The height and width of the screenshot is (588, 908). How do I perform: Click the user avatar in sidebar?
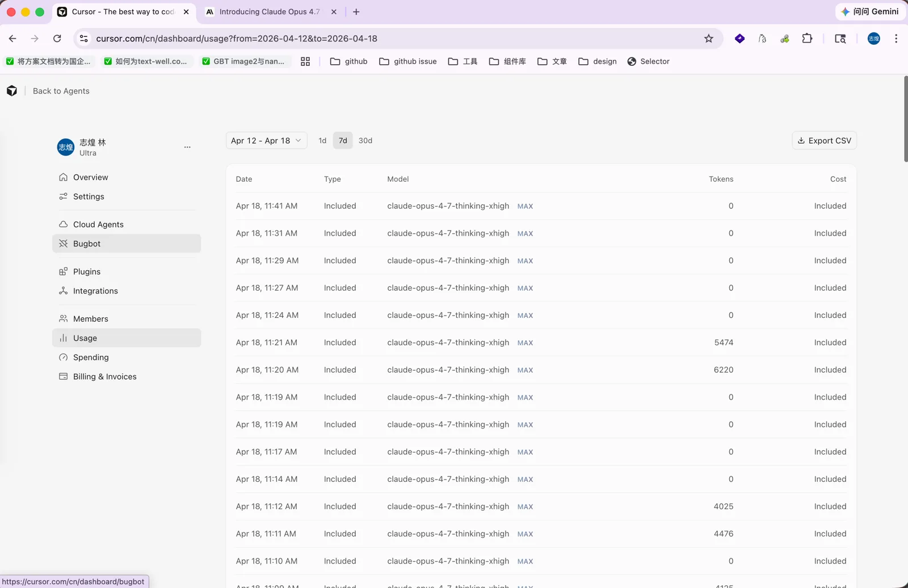tap(66, 147)
